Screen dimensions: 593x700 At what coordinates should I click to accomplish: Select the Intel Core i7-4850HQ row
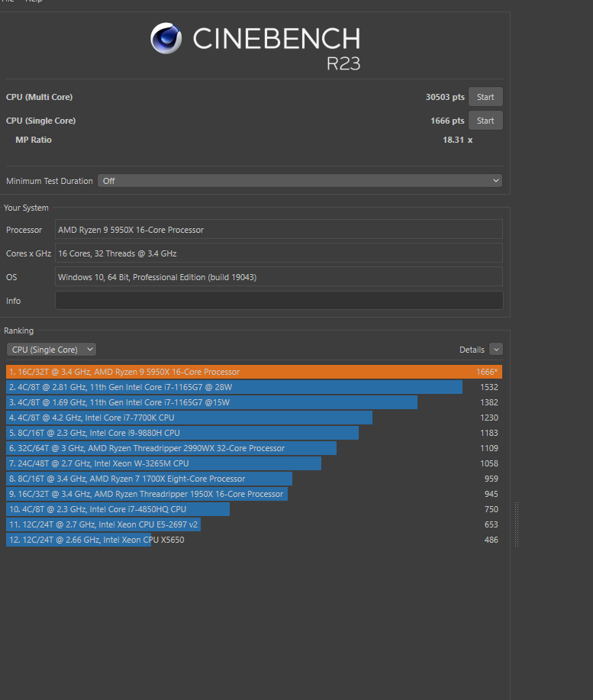pyautogui.click(x=254, y=509)
